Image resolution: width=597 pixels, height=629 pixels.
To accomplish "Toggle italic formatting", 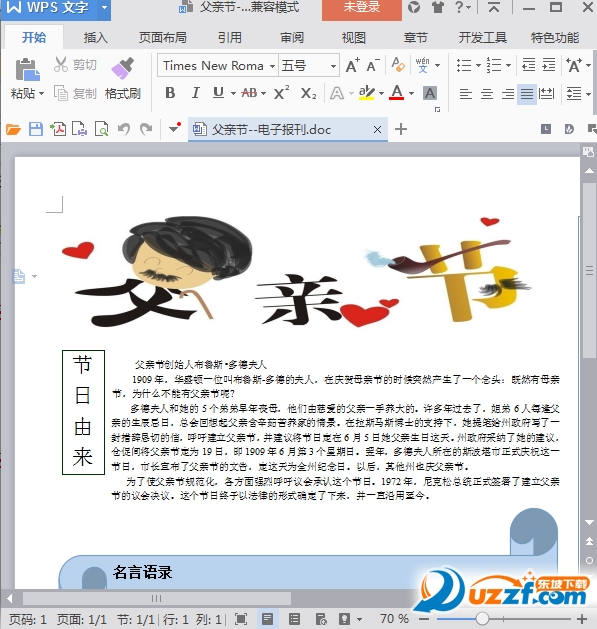I will click(195, 93).
